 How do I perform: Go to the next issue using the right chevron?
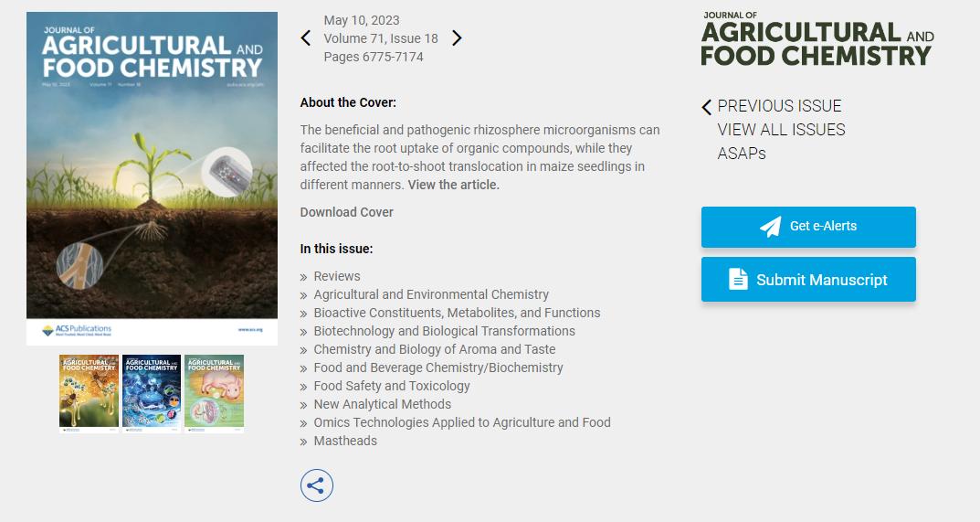point(457,38)
